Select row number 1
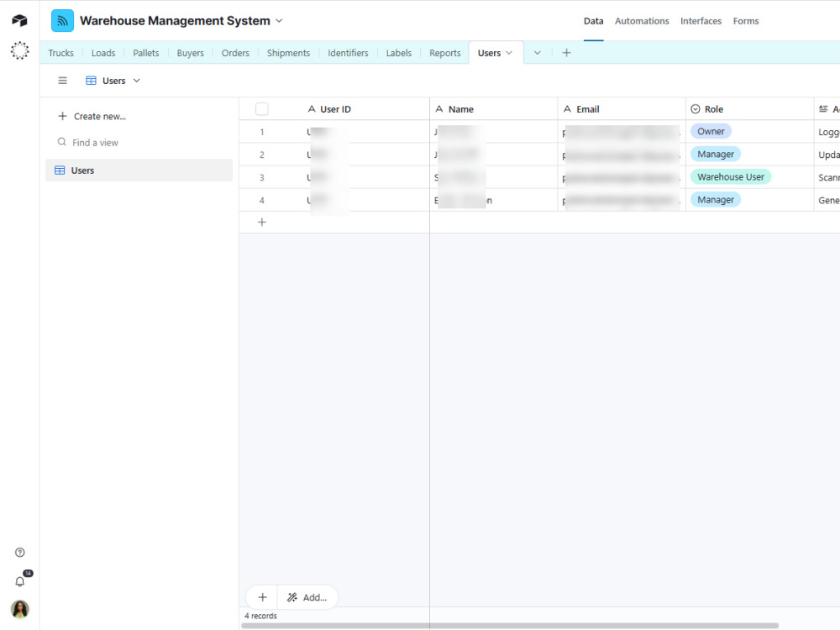 (x=262, y=132)
